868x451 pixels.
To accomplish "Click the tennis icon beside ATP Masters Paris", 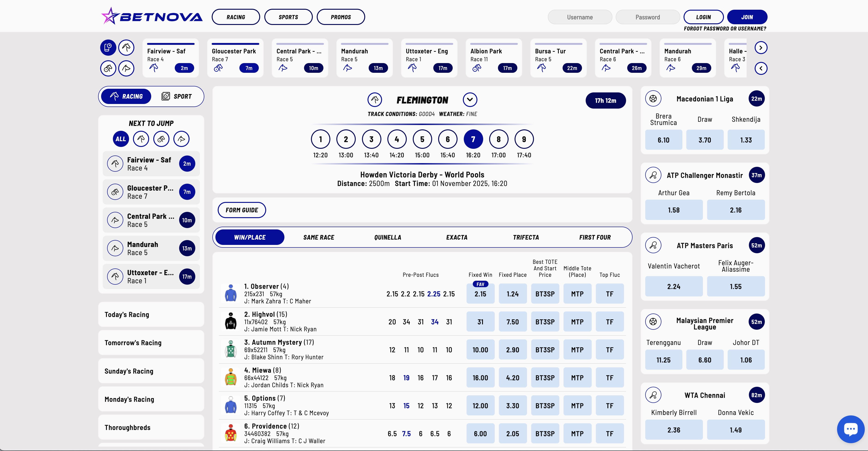I will click(653, 245).
